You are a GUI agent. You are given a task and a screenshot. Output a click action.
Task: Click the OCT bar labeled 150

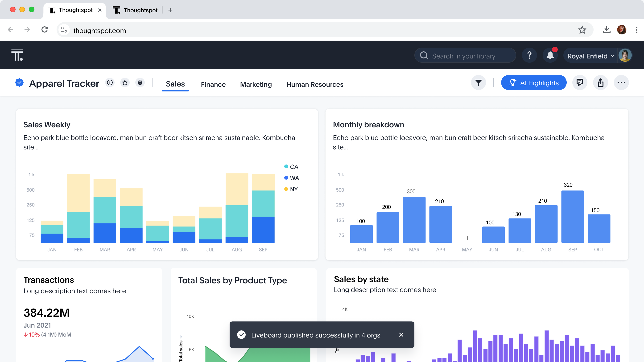click(x=599, y=229)
